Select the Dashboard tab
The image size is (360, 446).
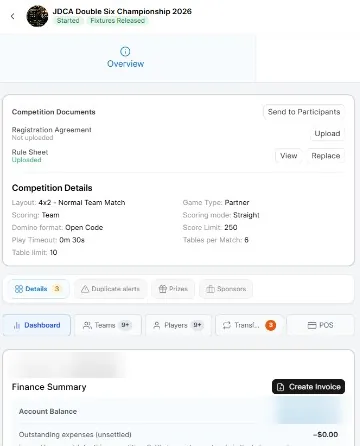(x=37, y=325)
